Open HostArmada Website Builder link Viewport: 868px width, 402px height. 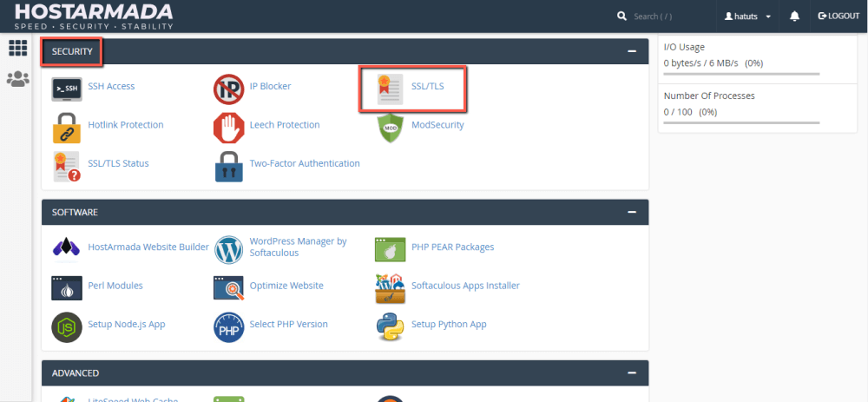[x=148, y=247]
